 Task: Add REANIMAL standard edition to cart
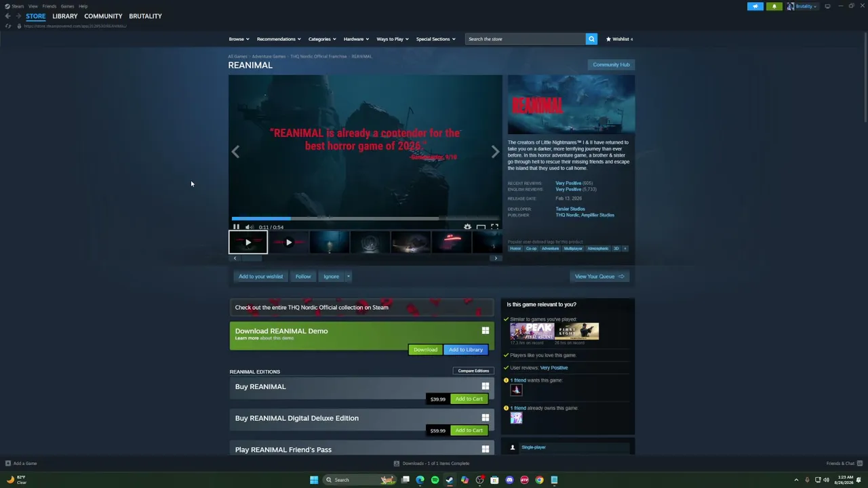coord(469,399)
